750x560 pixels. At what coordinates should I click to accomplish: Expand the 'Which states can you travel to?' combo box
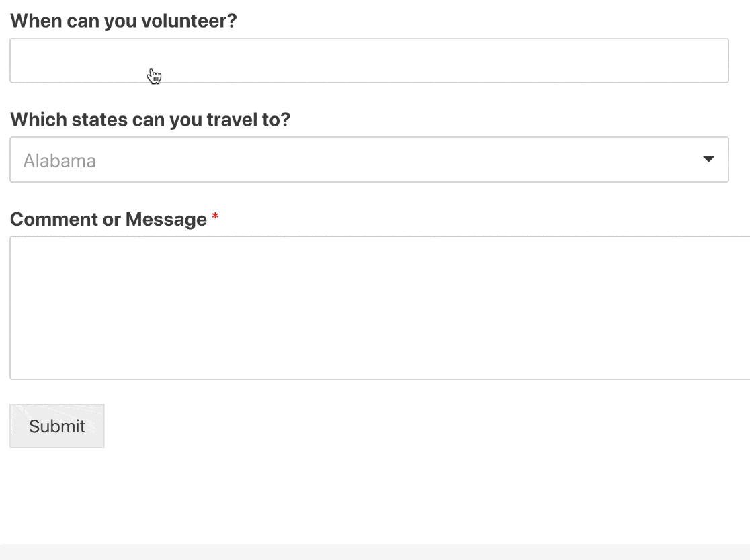(369, 160)
